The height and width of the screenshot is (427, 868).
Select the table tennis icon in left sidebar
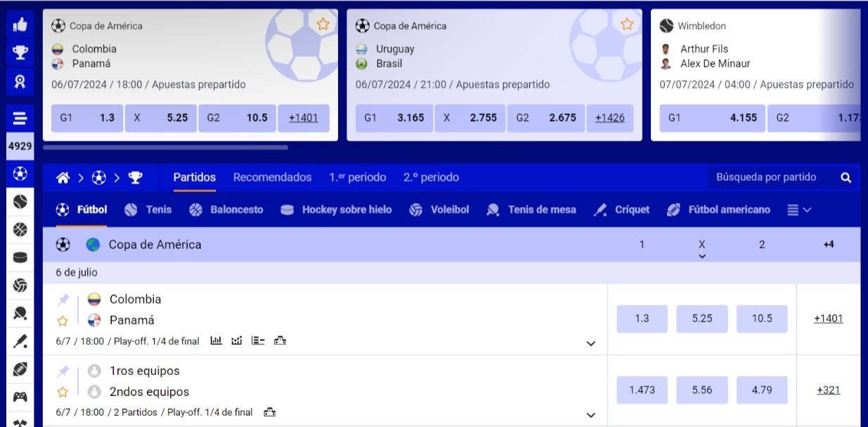pyautogui.click(x=20, y=314)
